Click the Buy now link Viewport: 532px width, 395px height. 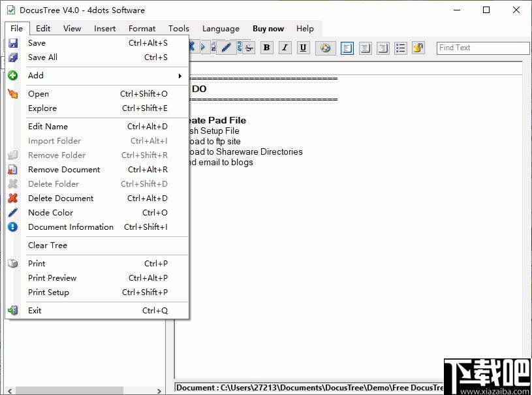click(268, 29)
